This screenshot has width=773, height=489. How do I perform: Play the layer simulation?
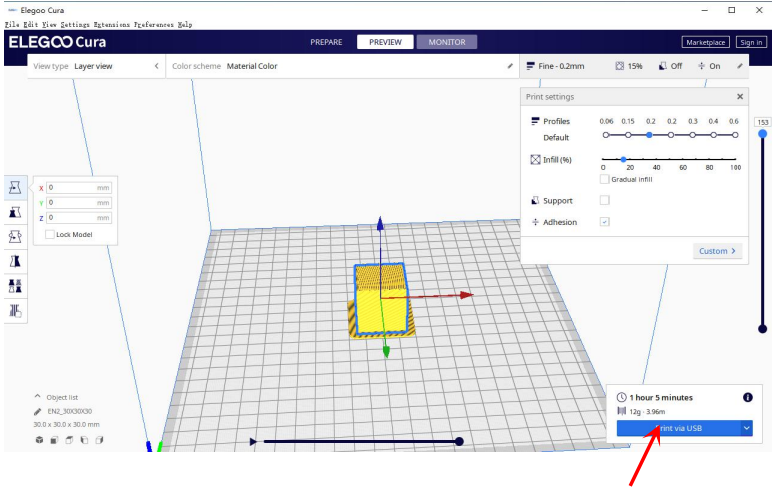pos(253,441)
